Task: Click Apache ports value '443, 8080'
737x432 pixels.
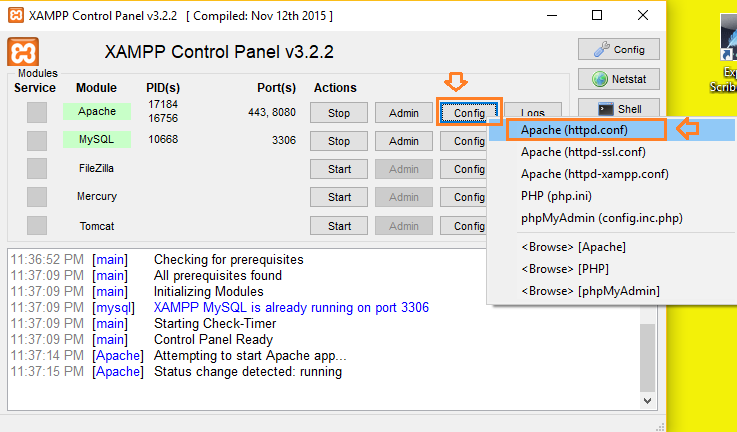Action: click(x=272, y=112)
